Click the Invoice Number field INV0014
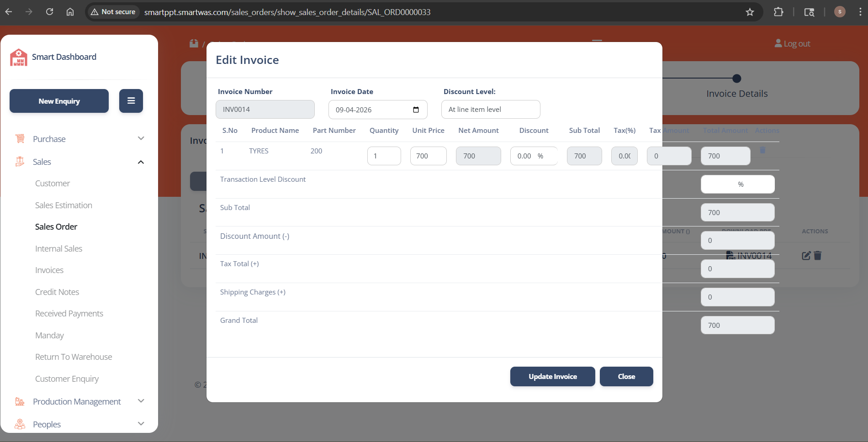Screen dimensions: 868x442 click(265, 110)
